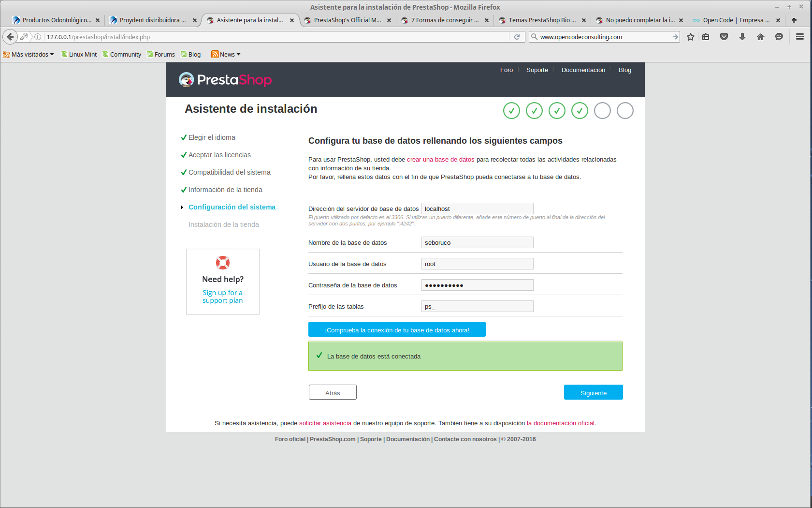Go back with the browser back arrow
Viewport: 812px width, 508px height.
point(10,37)
